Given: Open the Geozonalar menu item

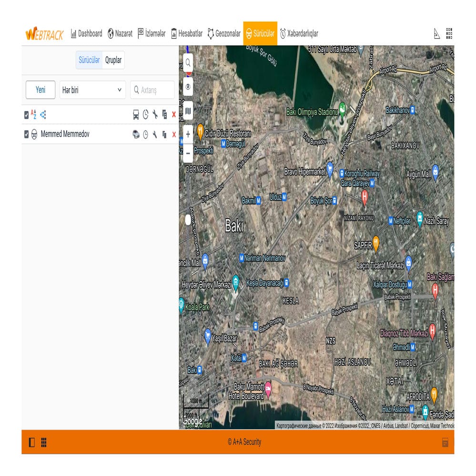Looking at the screenshot, I should click(224, 33).
